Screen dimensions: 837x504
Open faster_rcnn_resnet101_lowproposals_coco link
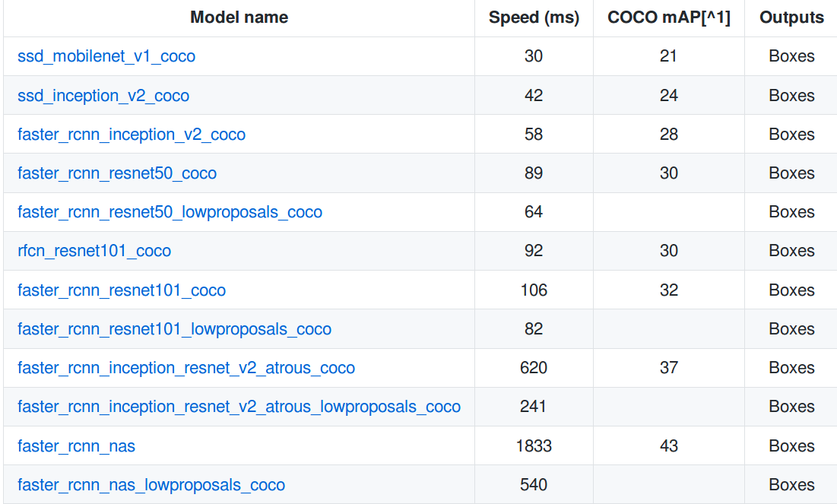tap(174, 329)
